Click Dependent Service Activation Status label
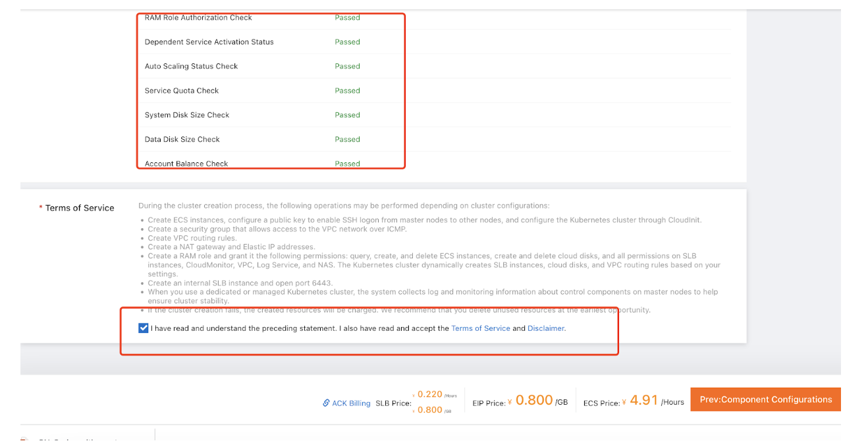This screenshot has height=441, width=868. pos(209,42)
